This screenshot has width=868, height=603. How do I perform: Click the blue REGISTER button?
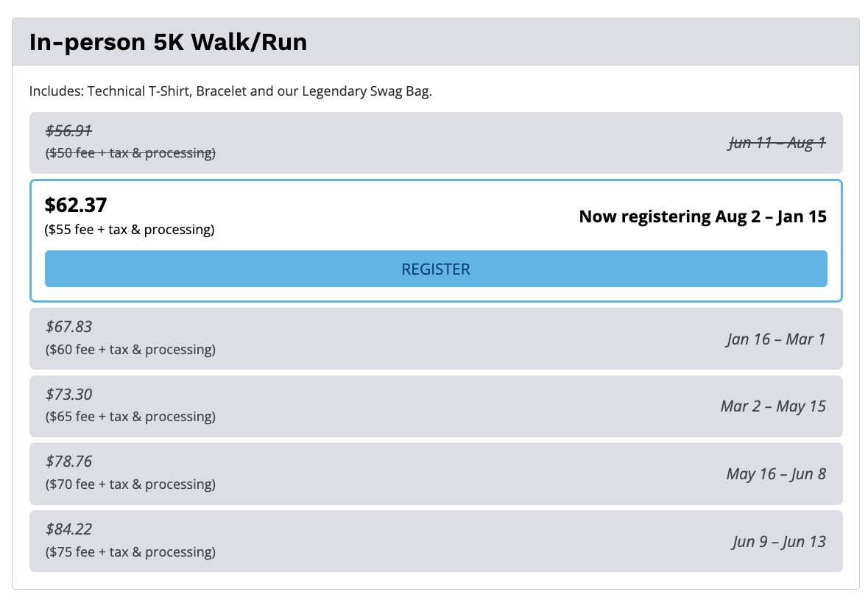[x=436, y=269]
